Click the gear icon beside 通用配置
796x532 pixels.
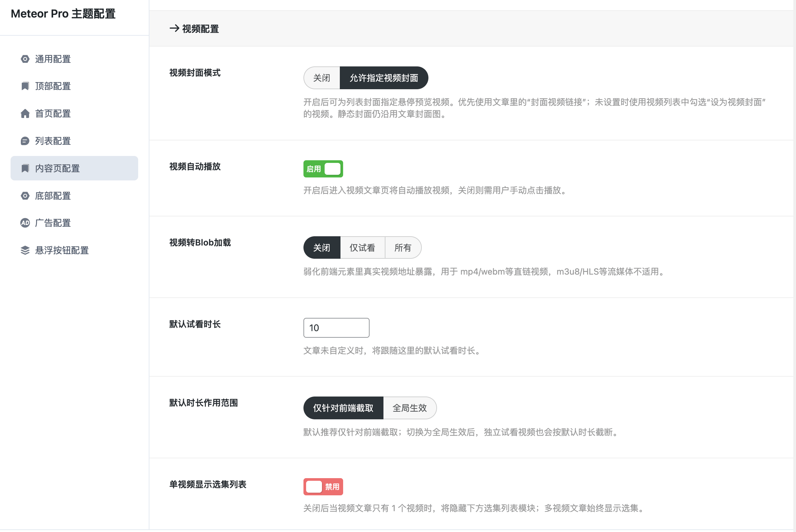pyautogui.click(x=25, y=59)
